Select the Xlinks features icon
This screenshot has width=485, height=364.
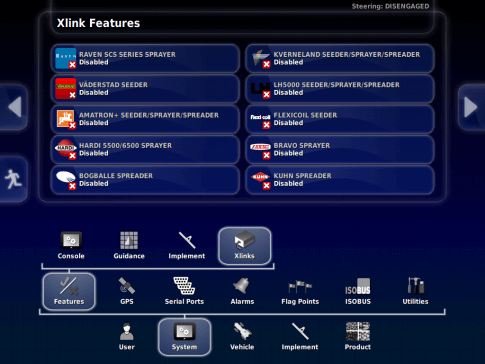(x=245, y=246)
